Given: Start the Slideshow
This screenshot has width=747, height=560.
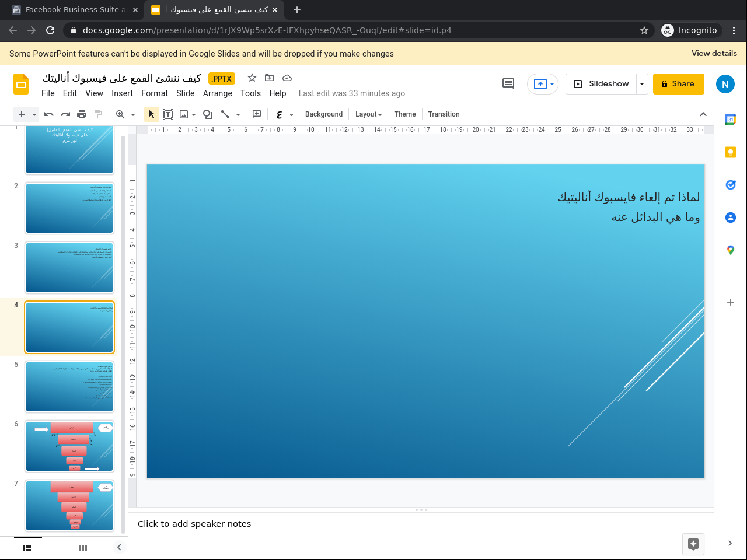Looking at the screenshot, I should (601, 84).
